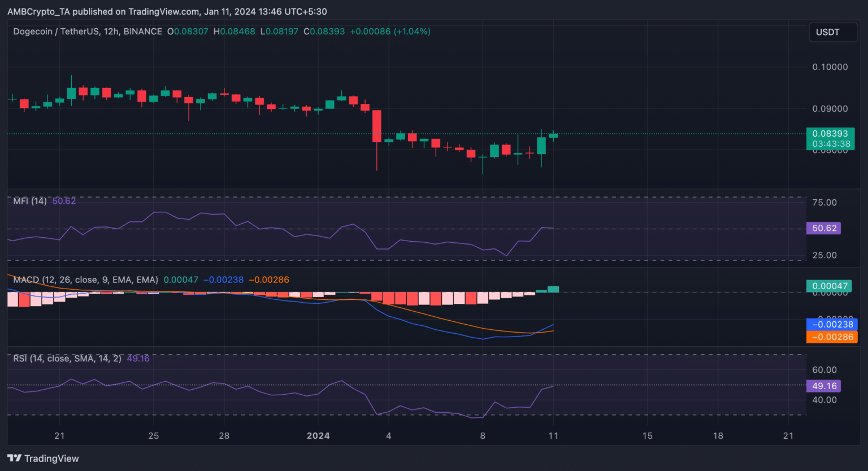Click the 75.00 level on the MFI scale
This screenshot has height=471, width=868.
[824, 203]
